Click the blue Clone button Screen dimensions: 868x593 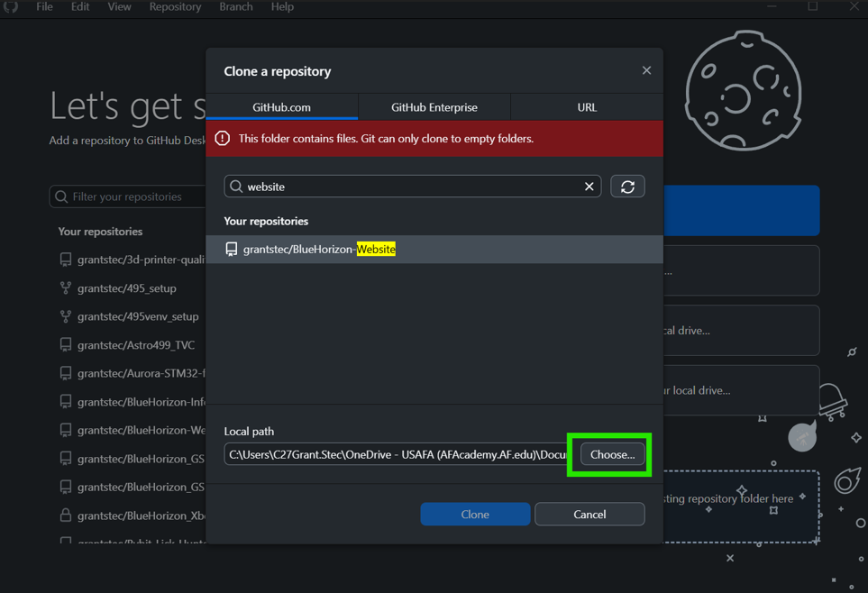click(475, 515)
